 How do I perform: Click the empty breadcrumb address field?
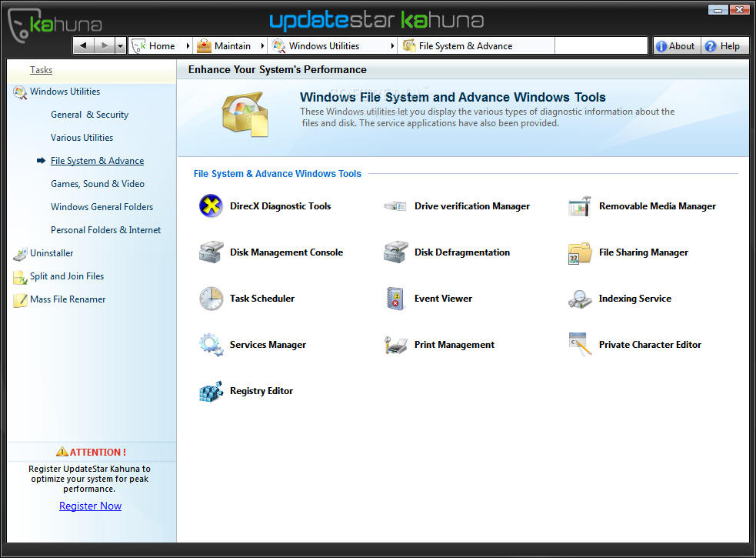tap(601, 46)
